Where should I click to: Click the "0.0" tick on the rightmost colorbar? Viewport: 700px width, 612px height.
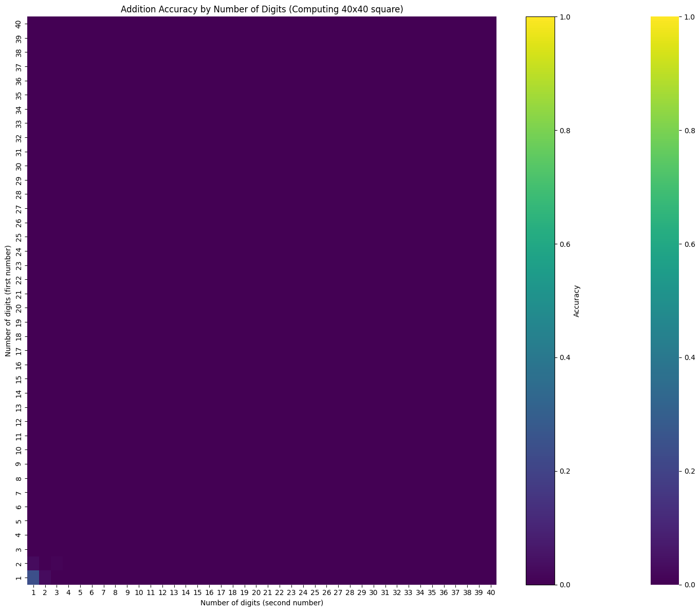tap(689, 585)
